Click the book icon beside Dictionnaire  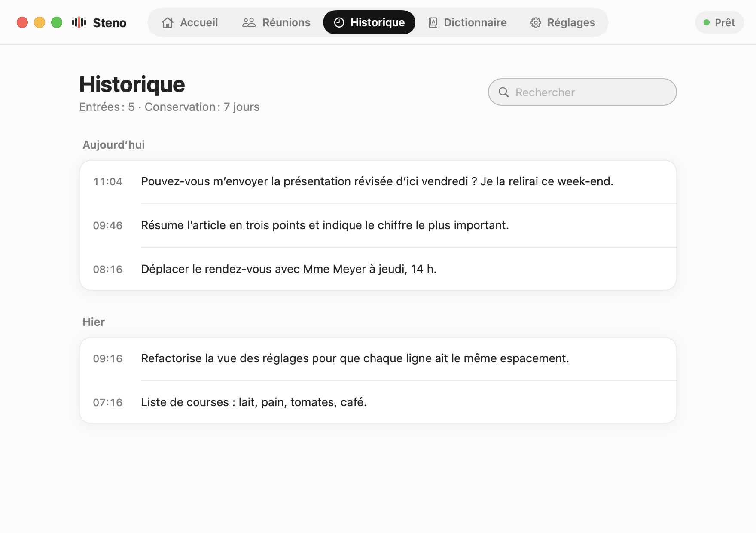[433, 22]
